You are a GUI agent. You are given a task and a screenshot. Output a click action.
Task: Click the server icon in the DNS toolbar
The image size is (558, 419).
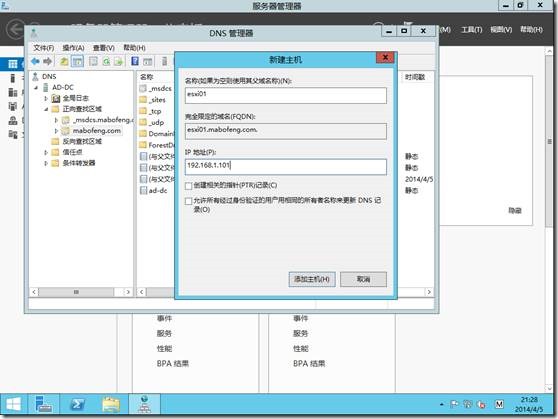coord(164,61)
